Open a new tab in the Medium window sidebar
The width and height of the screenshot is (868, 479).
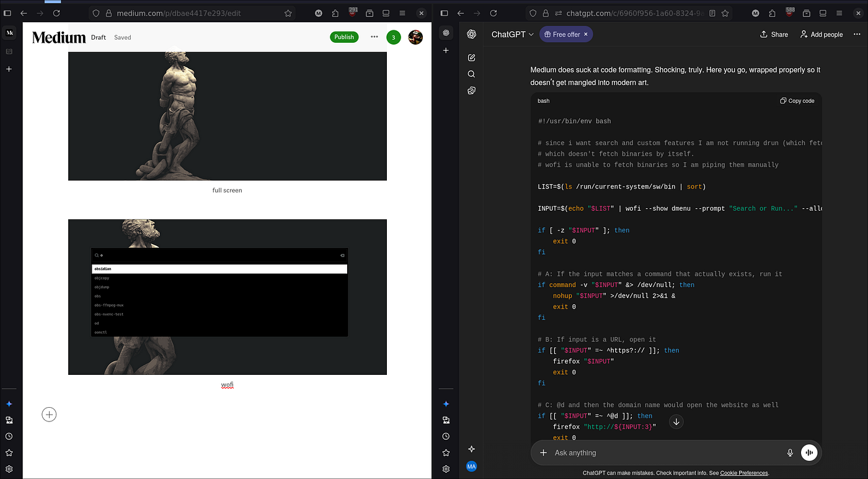click(x=9, y=69)
